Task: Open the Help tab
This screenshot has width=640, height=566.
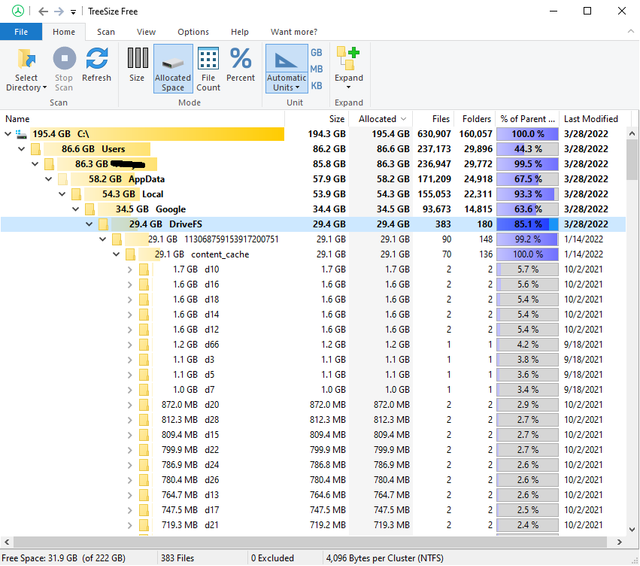Action: click(240, 32)
